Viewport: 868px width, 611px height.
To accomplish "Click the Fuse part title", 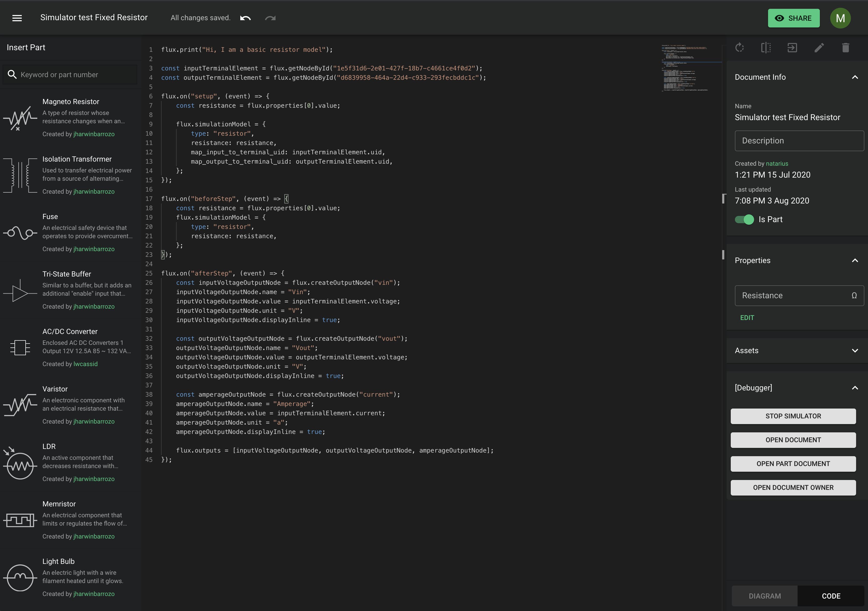I will coord(50,216).
